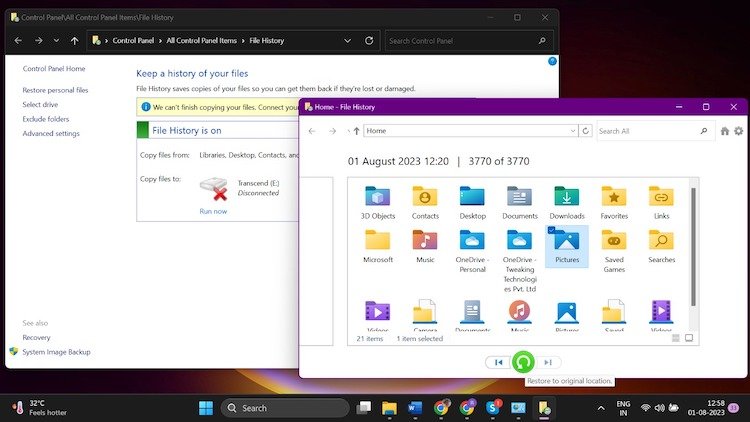The height and width of the screenshot is (422, 750).
Task: Open the Downloads folder
Action: [567, 202]
